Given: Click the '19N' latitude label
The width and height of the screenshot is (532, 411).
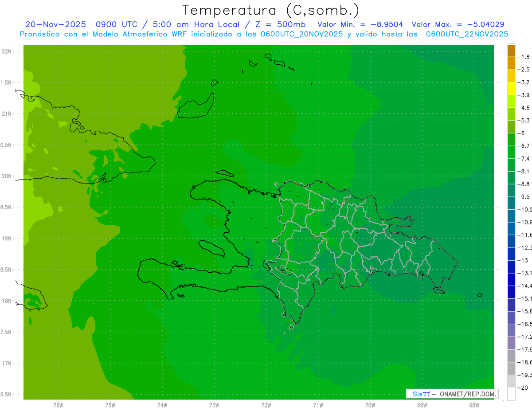Looking at the screenshot, I should tap(6, 239).
